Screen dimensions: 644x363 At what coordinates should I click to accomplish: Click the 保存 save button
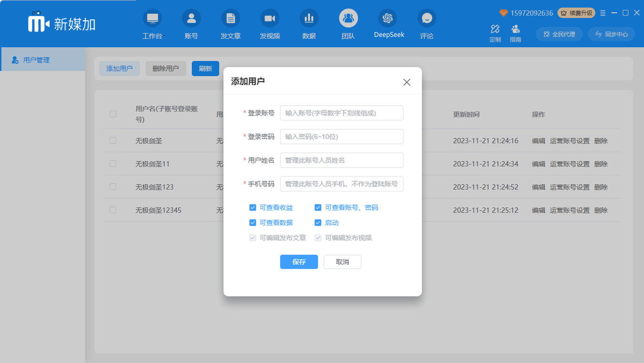pos(299,262)
